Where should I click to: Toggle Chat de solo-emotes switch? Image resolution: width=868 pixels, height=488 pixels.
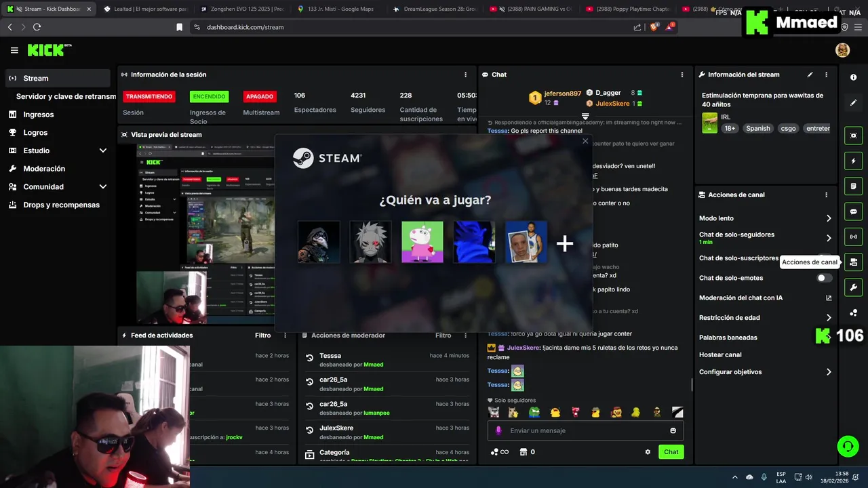pos(824,278)
